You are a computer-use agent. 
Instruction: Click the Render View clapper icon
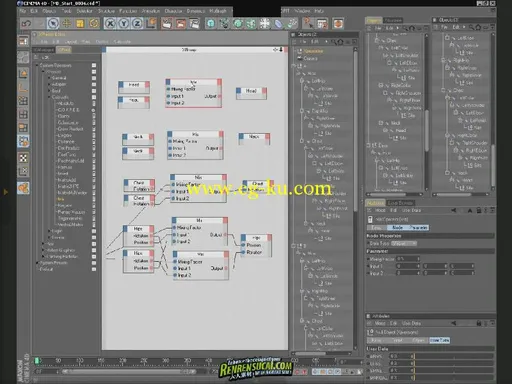167,23
